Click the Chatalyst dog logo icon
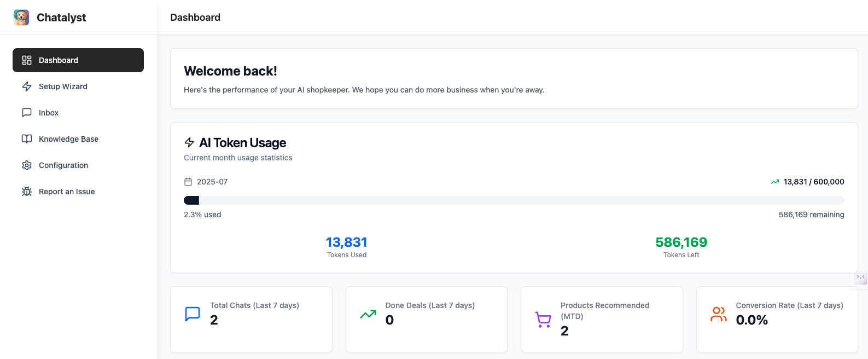 (x=21, y=18)
